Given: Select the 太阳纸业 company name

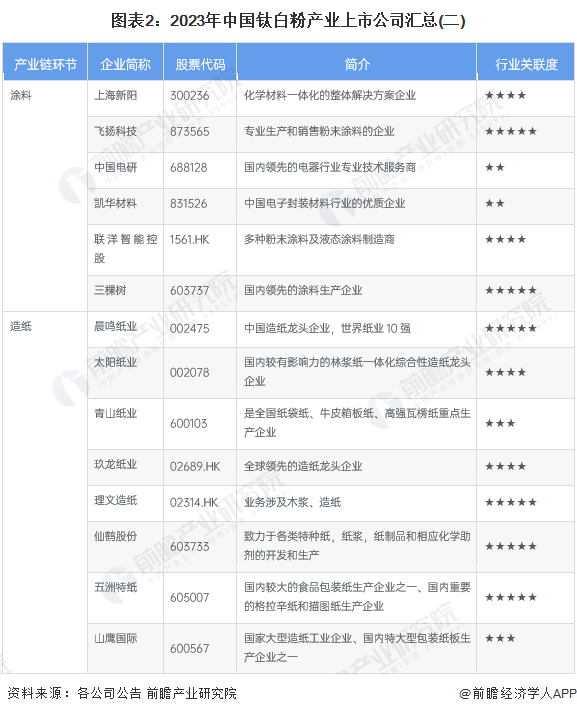Looking at the screenshot, I should [116, 362].
